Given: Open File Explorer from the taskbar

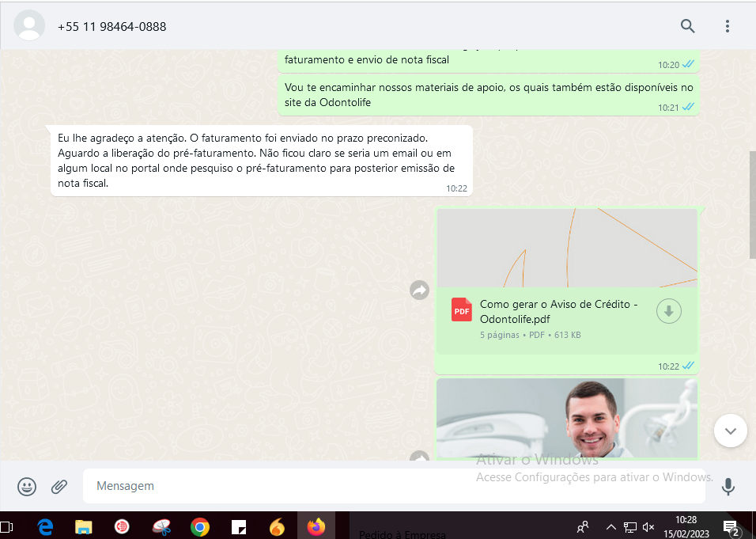Looking at the screenshot, I should tap(83, 527).
